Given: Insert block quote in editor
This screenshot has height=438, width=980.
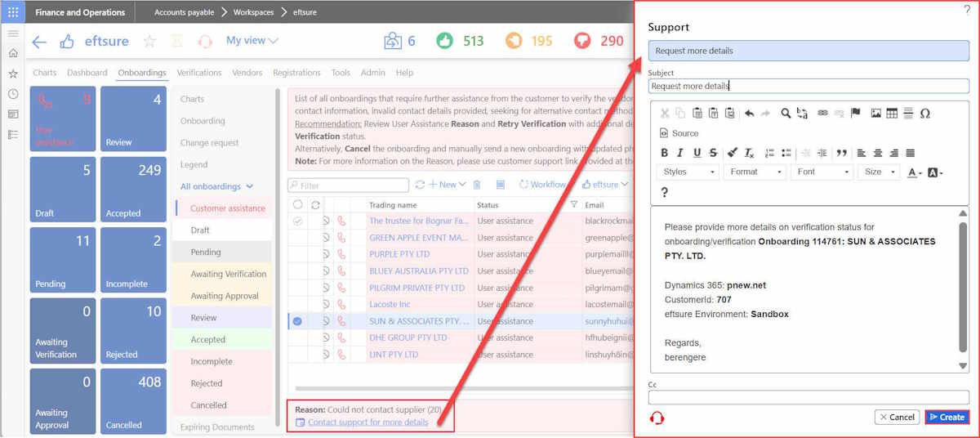Looking at the screenshot, I should [x=841, y=153].
